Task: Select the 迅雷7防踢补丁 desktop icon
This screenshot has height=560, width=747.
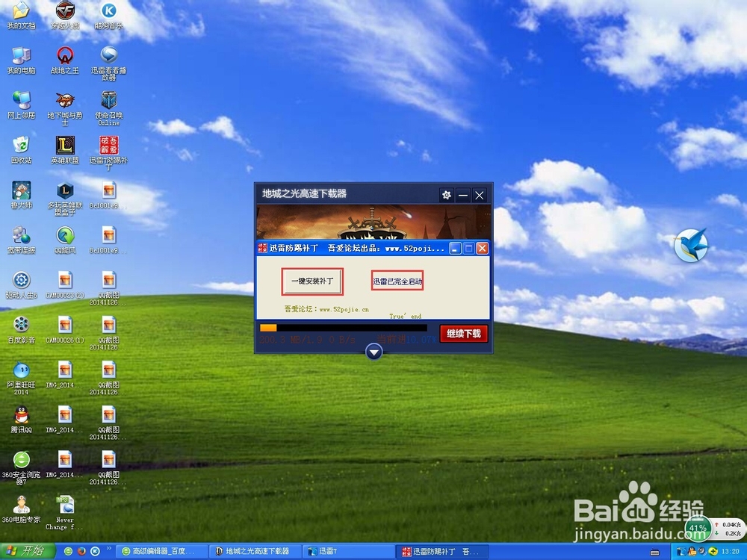Action: tap(108, 153)
